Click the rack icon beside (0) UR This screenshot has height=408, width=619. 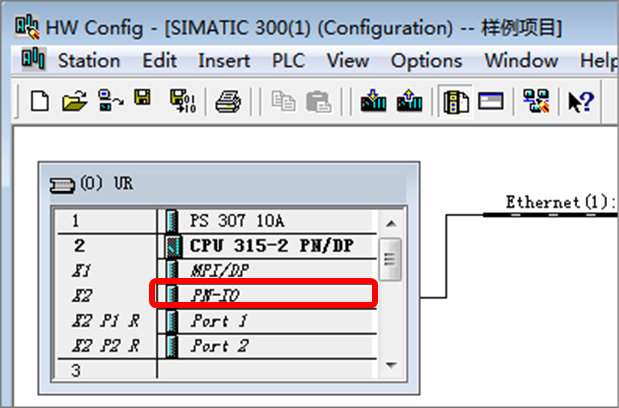point(62,185)
